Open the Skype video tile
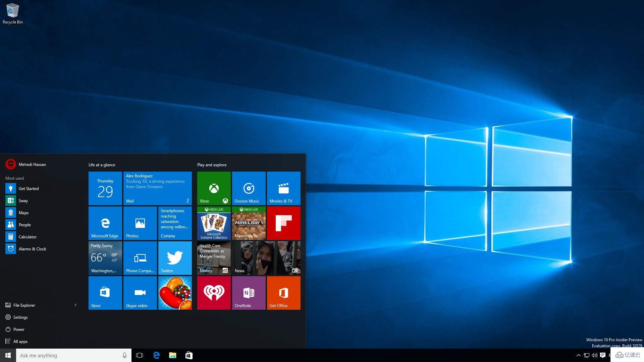The width and height of the screenshot is (644, 362). (140, 293)
